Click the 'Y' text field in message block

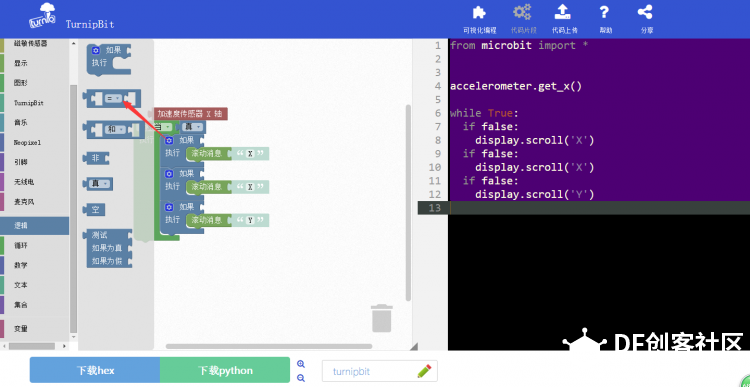click(250, 221)
